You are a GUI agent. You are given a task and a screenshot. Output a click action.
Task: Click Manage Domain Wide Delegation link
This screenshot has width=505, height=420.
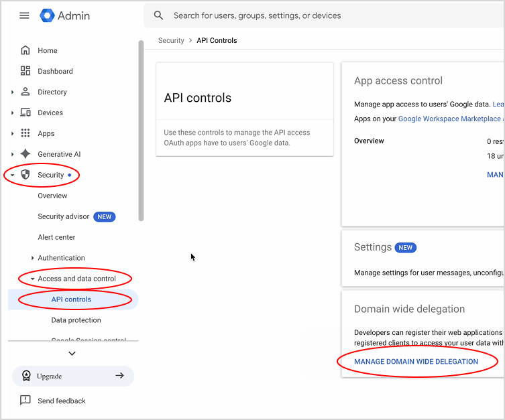[x=416, y=362]
